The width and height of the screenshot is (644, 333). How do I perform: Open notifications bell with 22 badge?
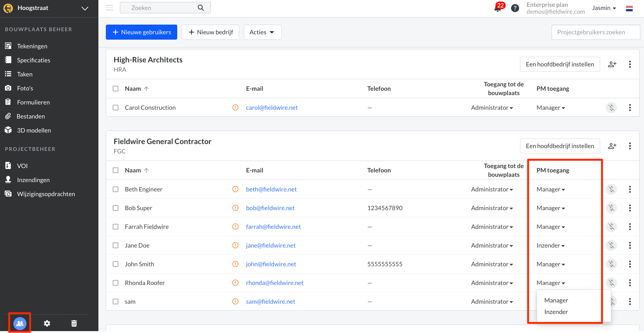tap(498, 8)
